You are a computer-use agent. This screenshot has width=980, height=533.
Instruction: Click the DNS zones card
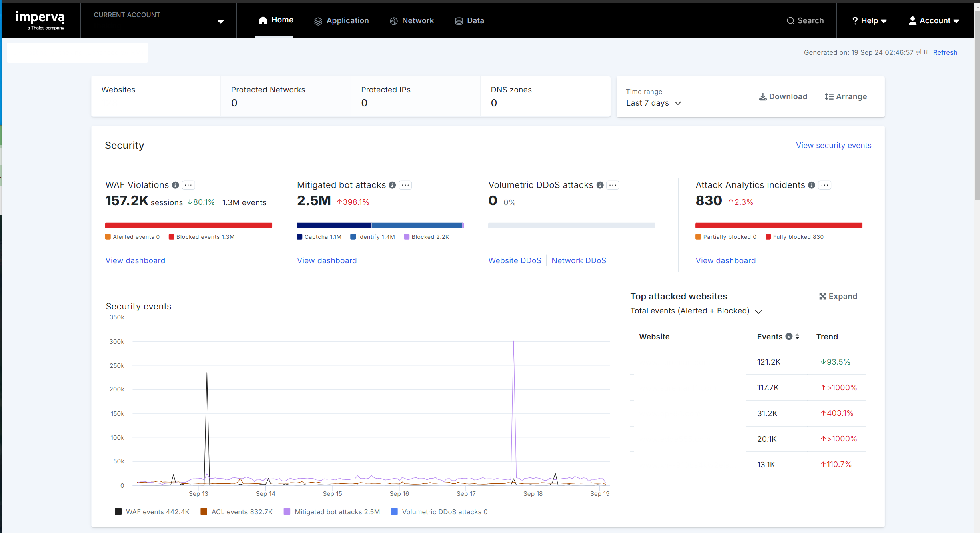pyautogui.click(x=545, y=96)
